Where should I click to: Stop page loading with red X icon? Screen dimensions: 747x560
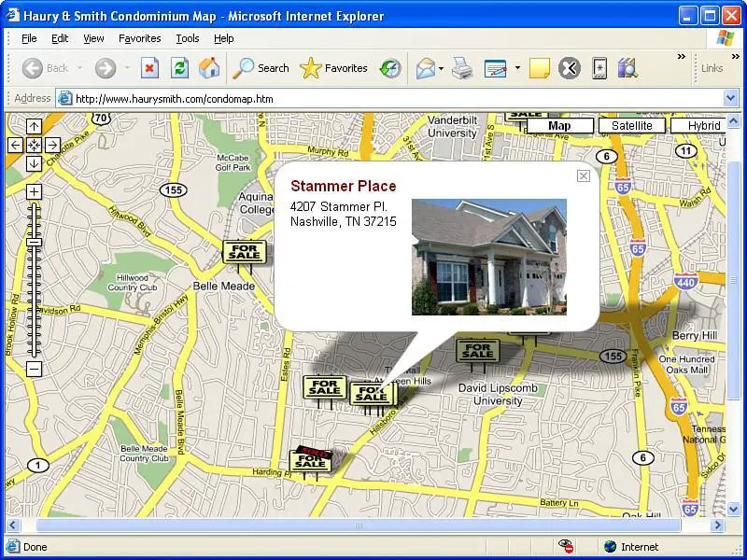pos(149,68)
